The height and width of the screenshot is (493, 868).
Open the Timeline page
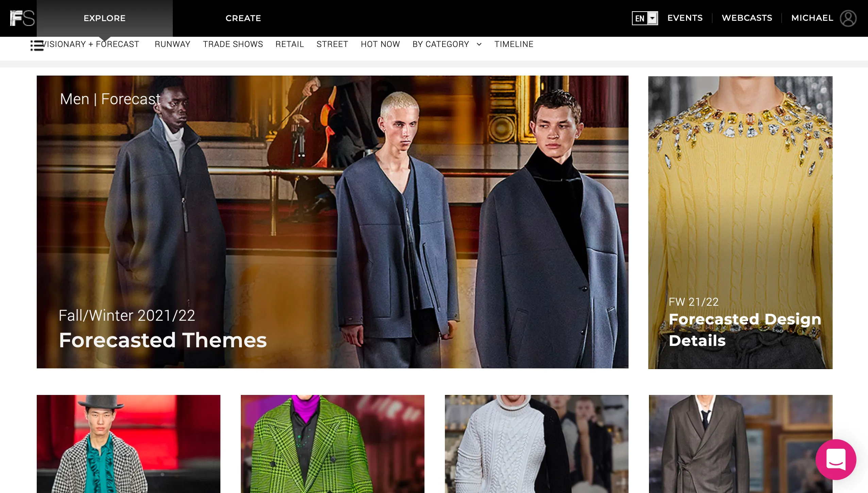tap(514, 44)
